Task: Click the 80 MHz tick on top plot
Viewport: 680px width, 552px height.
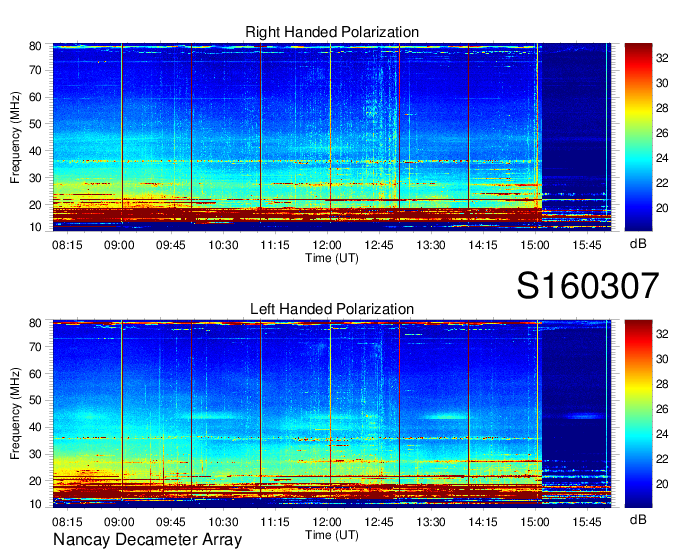Action: point(35,46)
